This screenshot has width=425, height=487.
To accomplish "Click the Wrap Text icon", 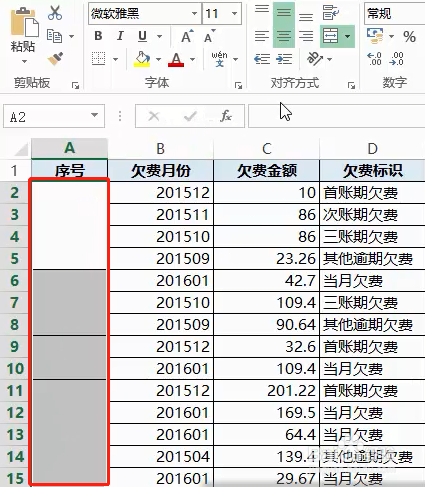I will coord(331,13).
